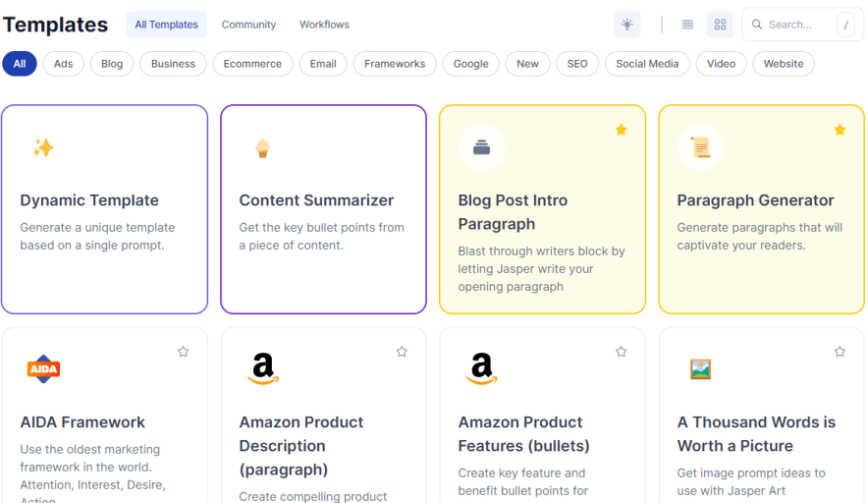Click the scroll icon on Paragraph Generator
The width and height of the screenshot is (868, 503).
tap(700, 147)
